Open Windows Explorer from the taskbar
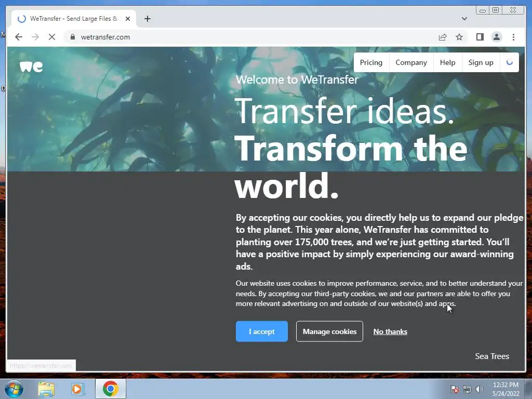Image resolution: width=532 pixels, height=399 pixels. pyautogui.click(x=46, y=389)
